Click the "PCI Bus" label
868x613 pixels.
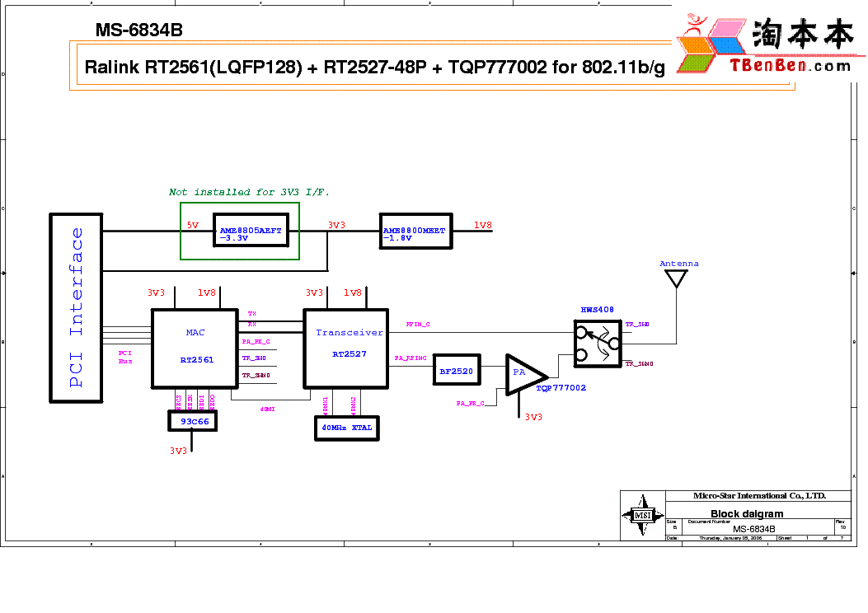click(x=125, y=357)
